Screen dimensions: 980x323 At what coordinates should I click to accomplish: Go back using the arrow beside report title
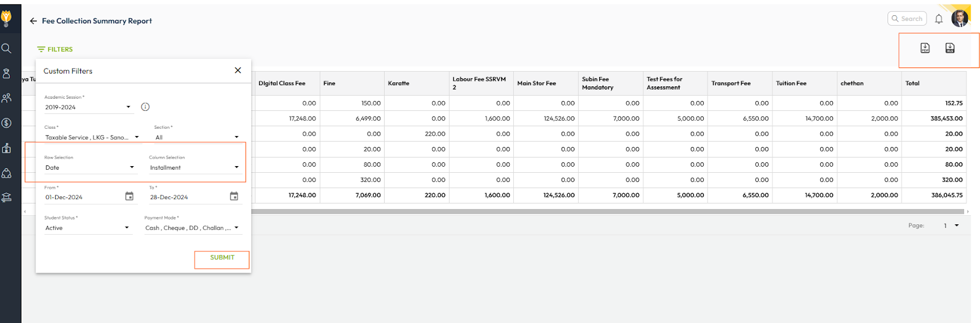(33, 21)
